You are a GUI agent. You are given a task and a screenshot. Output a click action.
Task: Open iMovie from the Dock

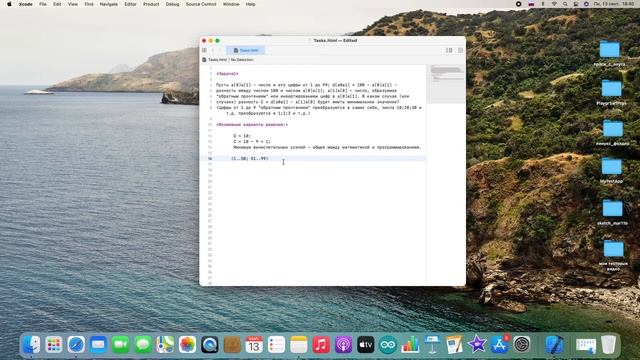[477, 345]
